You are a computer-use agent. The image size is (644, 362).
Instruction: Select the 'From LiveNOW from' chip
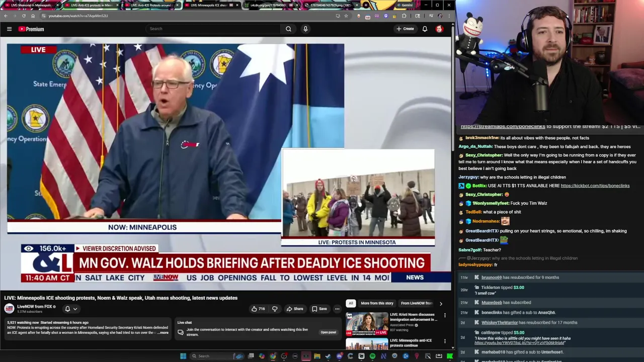[x=416, y=303]
